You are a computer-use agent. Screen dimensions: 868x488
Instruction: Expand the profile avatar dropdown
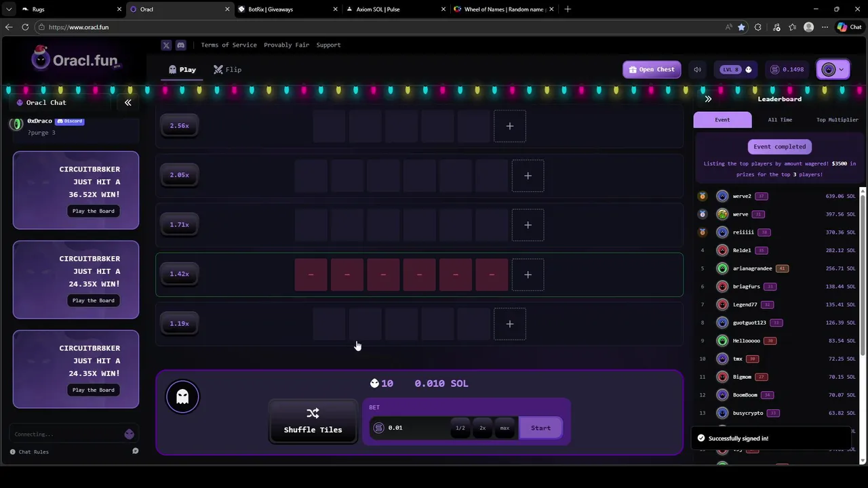[832, 69]
